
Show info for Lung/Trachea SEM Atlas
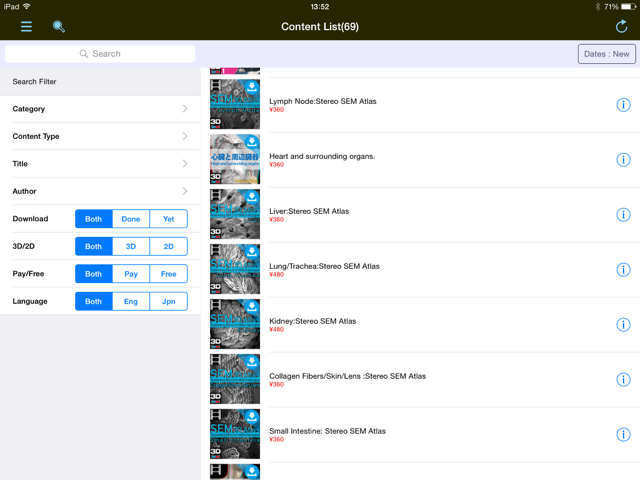pyautogui.click(x=623, y=270)
